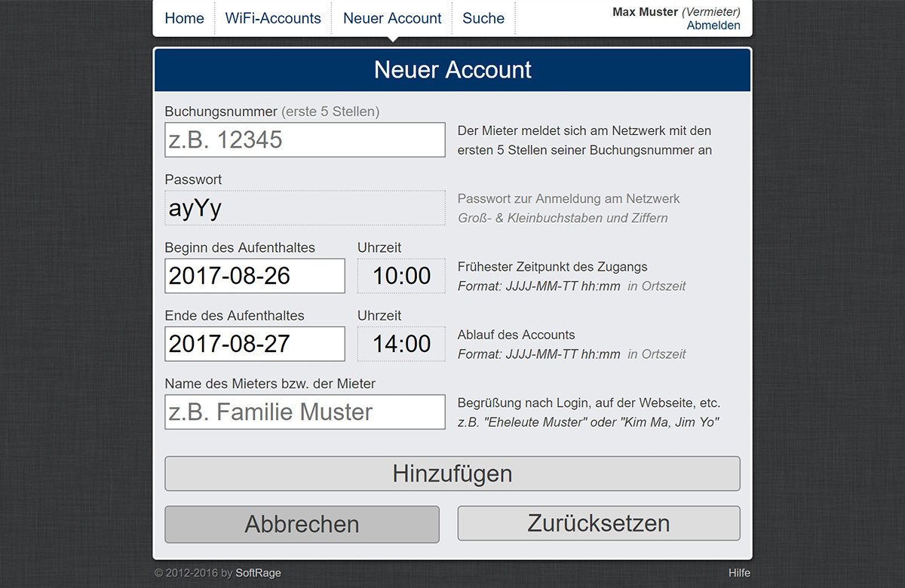Reset the form with Zurücksetzen

[x=599, y=523]
